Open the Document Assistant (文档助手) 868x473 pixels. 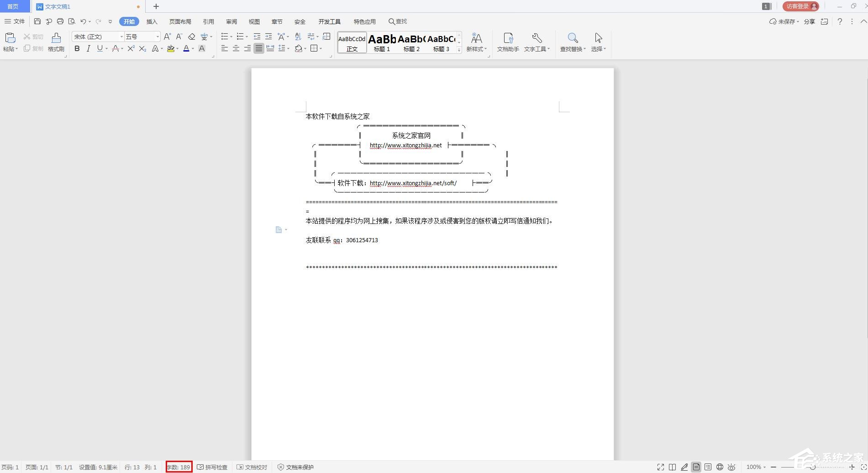click(507, 42)
